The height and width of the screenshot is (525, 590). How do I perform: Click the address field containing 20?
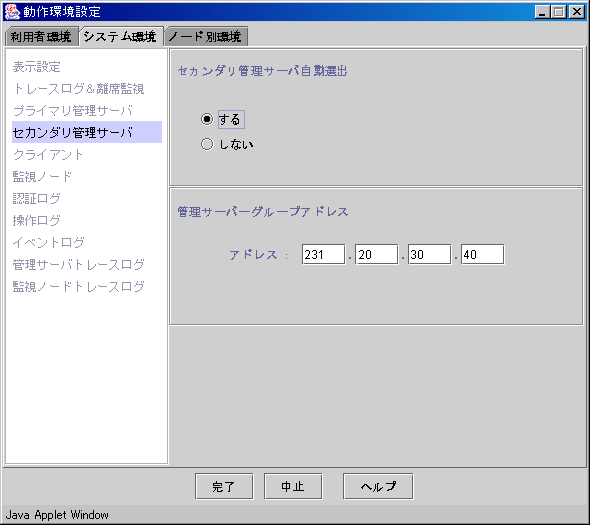tap(377, 254)
